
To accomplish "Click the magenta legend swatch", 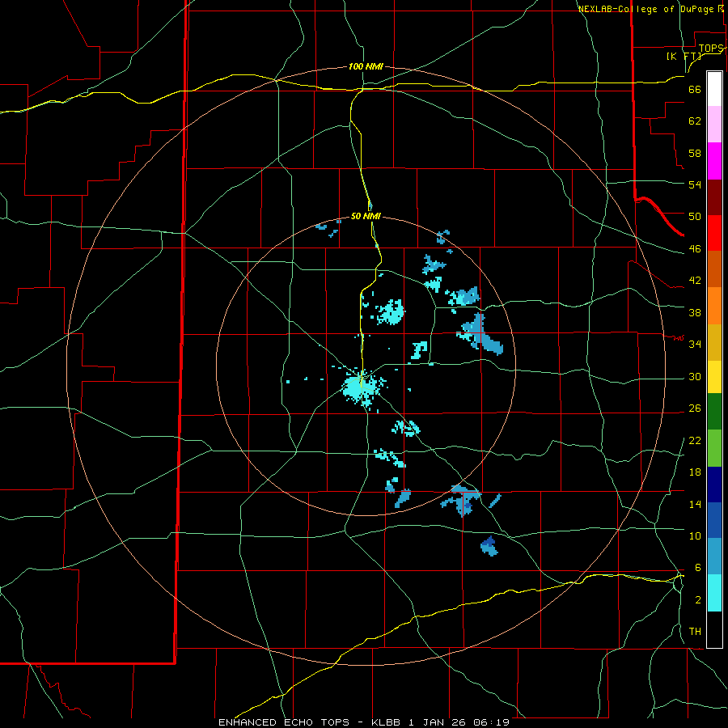I will [714, 161].
